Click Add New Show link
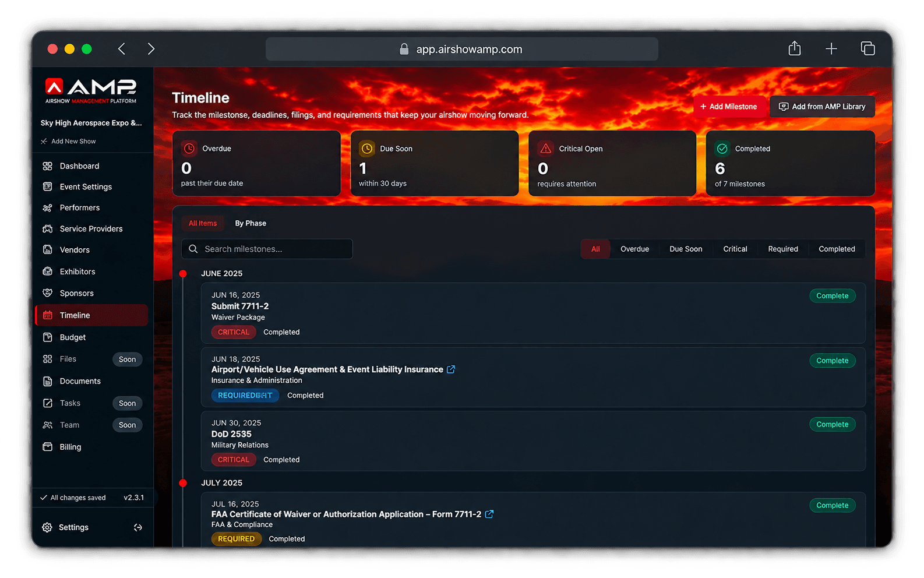The height and width of the screenshot is (578, 924). 68,141
